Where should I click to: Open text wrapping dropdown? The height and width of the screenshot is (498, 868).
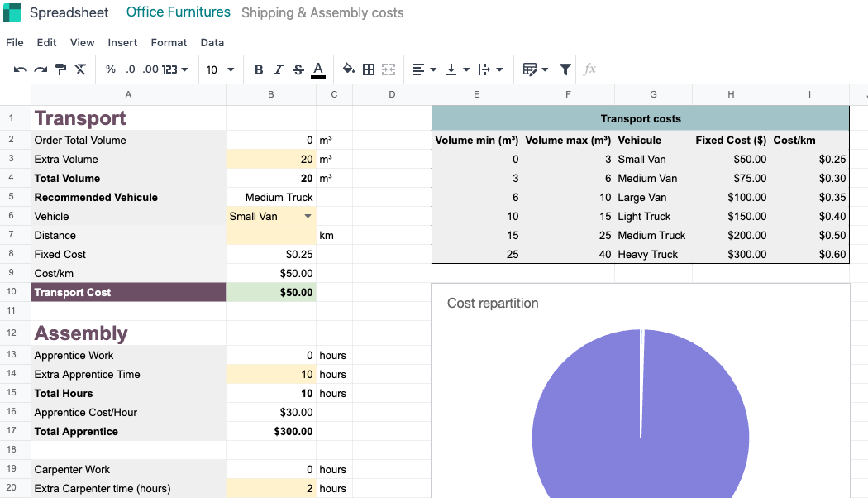[490, 69]
